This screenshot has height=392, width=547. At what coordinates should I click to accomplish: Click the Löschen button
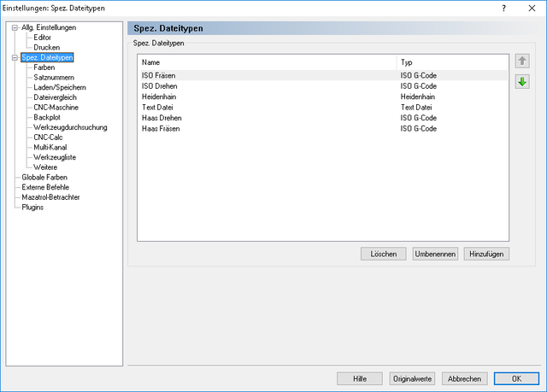pyautogui.click(x=384, y=254)
